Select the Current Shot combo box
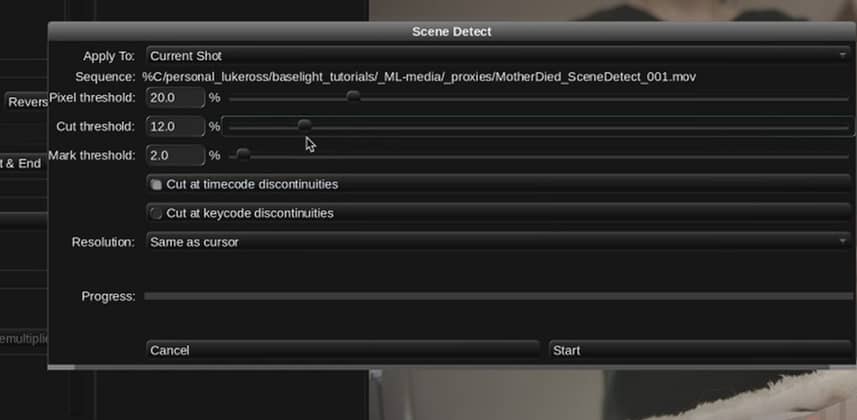The height and width of the screenshot is (420, 857). click(498, 56)
